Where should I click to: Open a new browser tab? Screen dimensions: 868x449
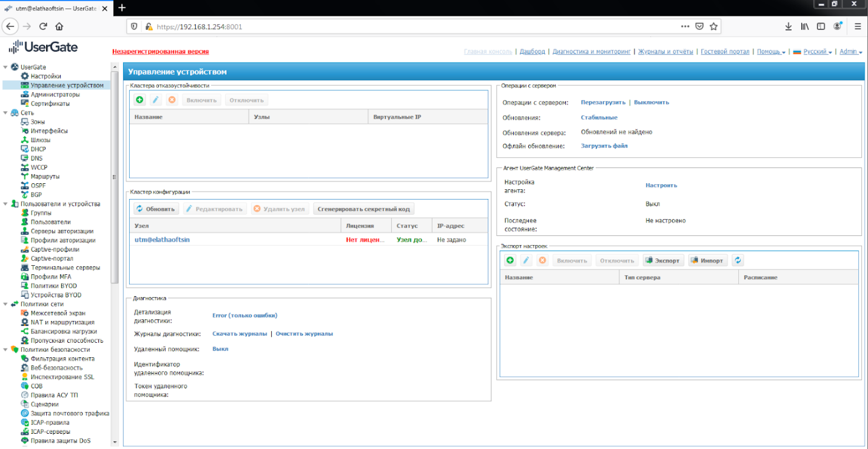pyautogui.click(x=122, y=7)
